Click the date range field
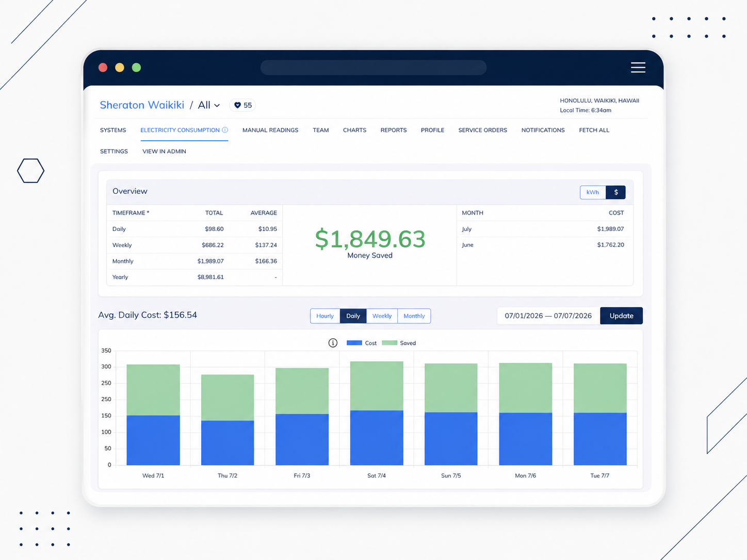 548,316
